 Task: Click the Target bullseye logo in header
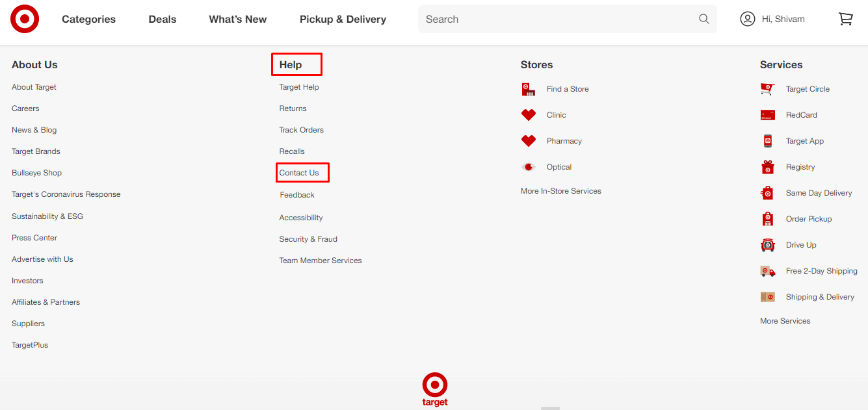pyautogui.click(x=25, y=19)
